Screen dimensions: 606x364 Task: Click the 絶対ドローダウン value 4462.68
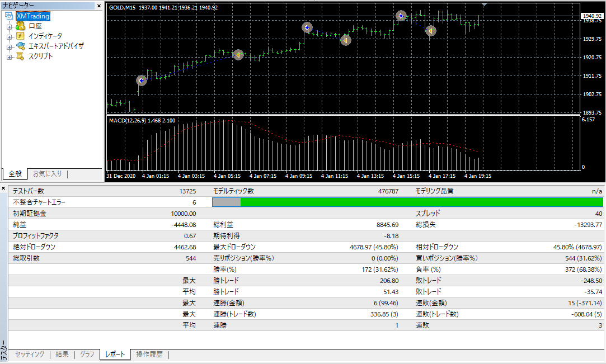(185, 247)
